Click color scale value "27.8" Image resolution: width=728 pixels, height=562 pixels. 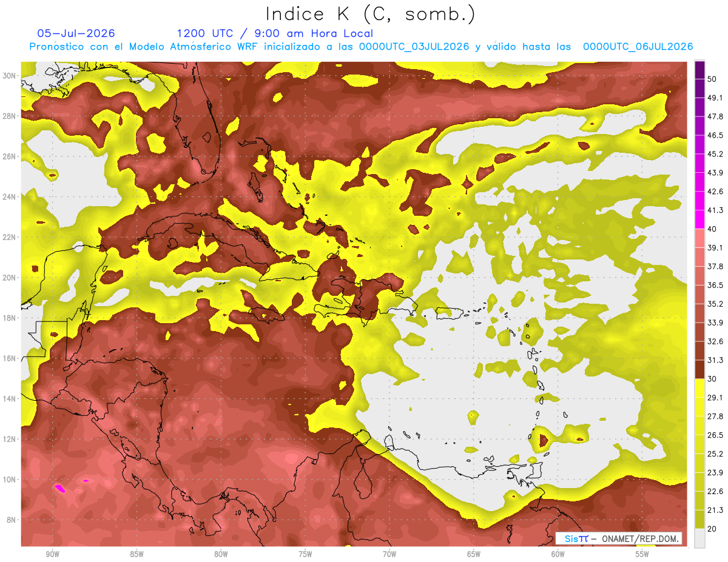point(715,416)
